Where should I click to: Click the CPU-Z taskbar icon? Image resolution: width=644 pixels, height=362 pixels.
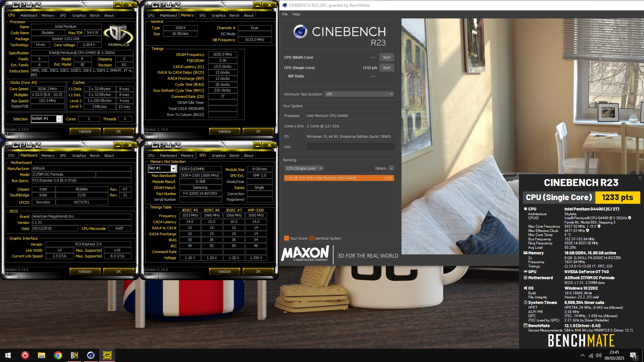tap(107, 355)
